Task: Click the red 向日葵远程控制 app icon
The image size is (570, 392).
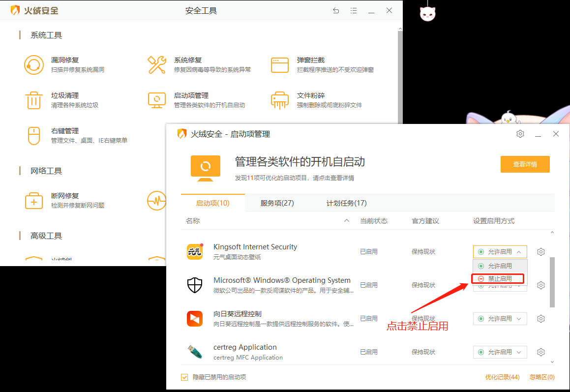Action: tap(195, 319)
